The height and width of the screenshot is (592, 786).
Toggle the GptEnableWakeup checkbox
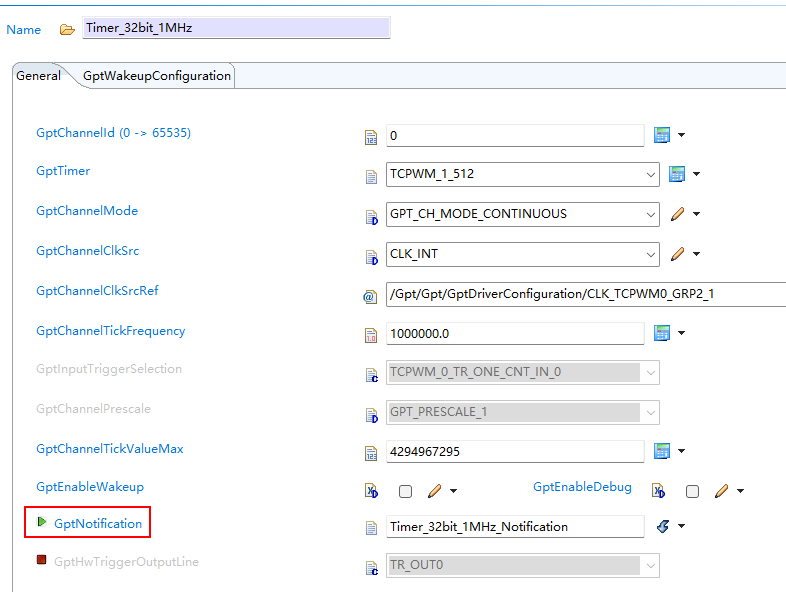click(406, 491)
